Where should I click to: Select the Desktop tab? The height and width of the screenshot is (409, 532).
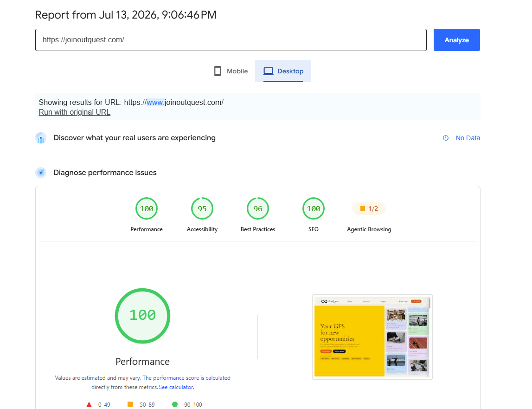[283, 71]
